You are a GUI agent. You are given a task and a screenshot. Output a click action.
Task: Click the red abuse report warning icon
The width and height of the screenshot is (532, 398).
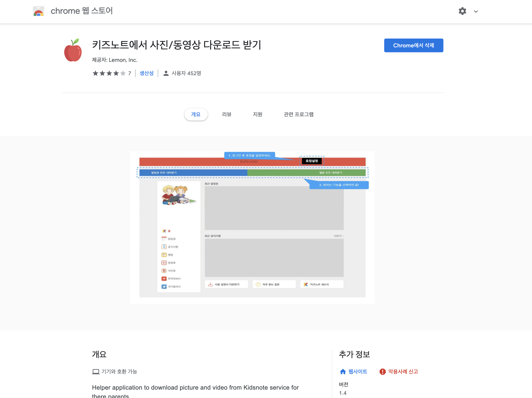point(382,371)
